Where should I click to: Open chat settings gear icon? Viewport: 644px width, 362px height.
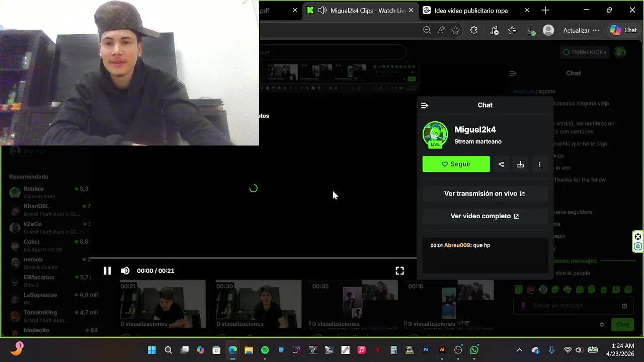602,324
